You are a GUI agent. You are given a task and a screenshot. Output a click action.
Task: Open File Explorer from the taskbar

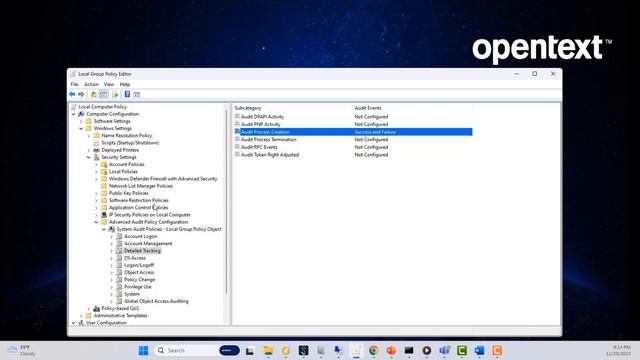pos(268,350)
